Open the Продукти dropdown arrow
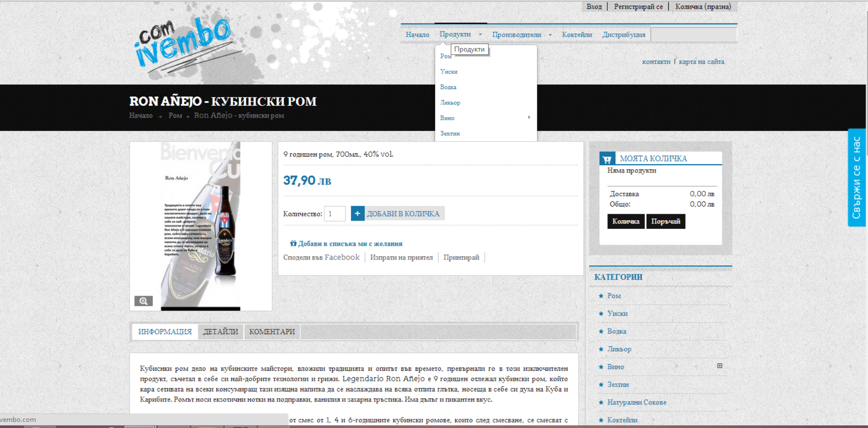The image size is (868, 428). click(480, 34)
